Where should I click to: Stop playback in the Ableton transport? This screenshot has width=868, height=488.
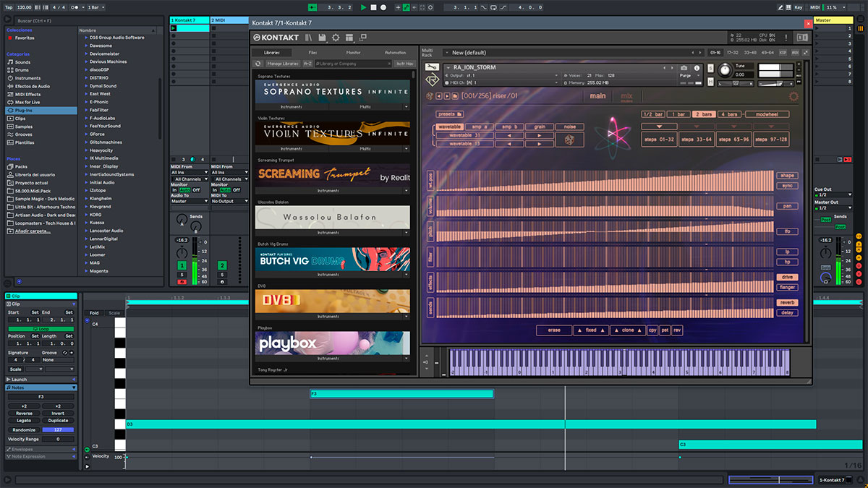pos(373,7)
